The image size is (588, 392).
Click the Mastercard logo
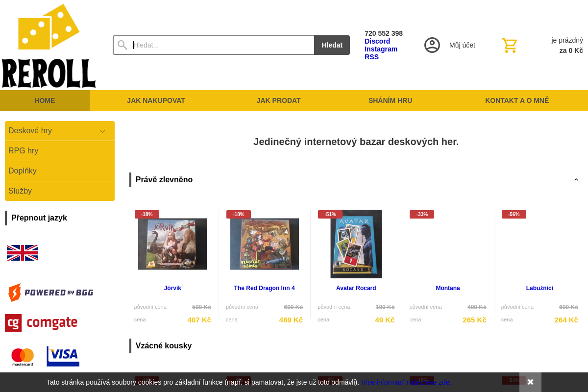point(23,357)
